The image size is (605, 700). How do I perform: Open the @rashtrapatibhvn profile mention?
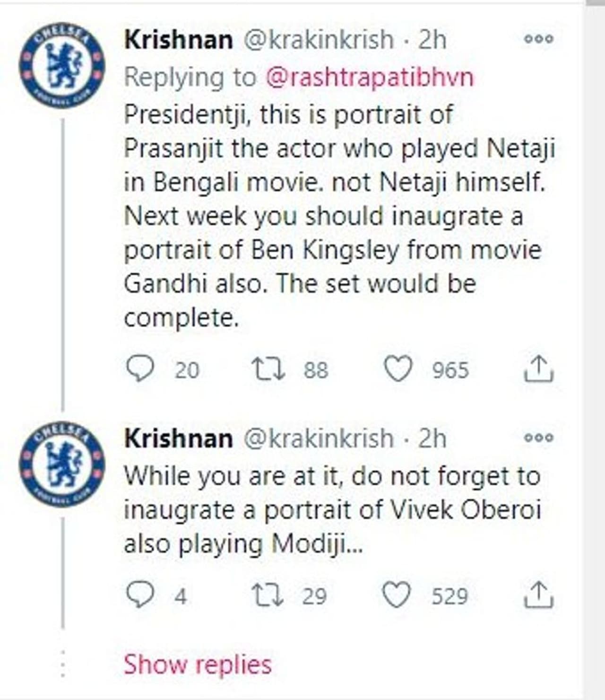click(x=370, y=77)
